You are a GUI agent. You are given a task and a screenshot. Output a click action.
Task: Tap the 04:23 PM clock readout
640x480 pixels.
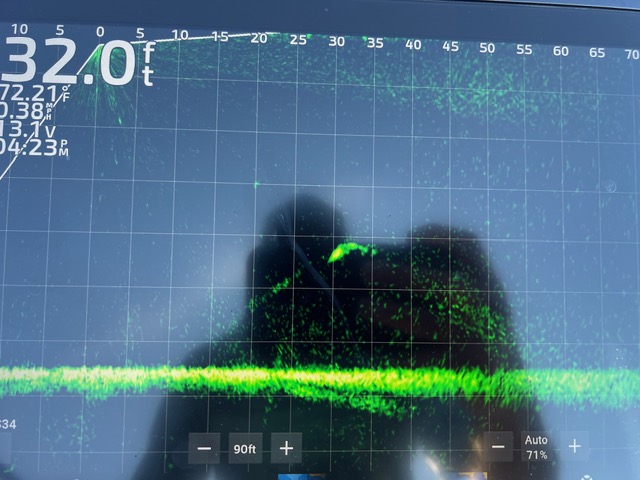34,147
